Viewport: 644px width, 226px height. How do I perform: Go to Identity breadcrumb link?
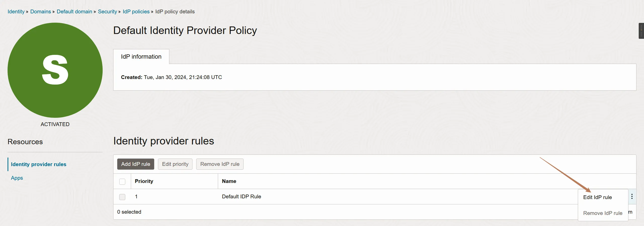click(16, 12)
